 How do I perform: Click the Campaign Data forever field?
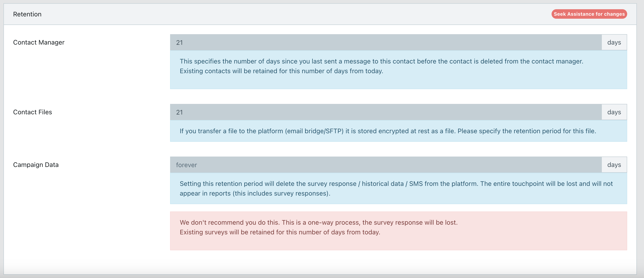point(385,165)
